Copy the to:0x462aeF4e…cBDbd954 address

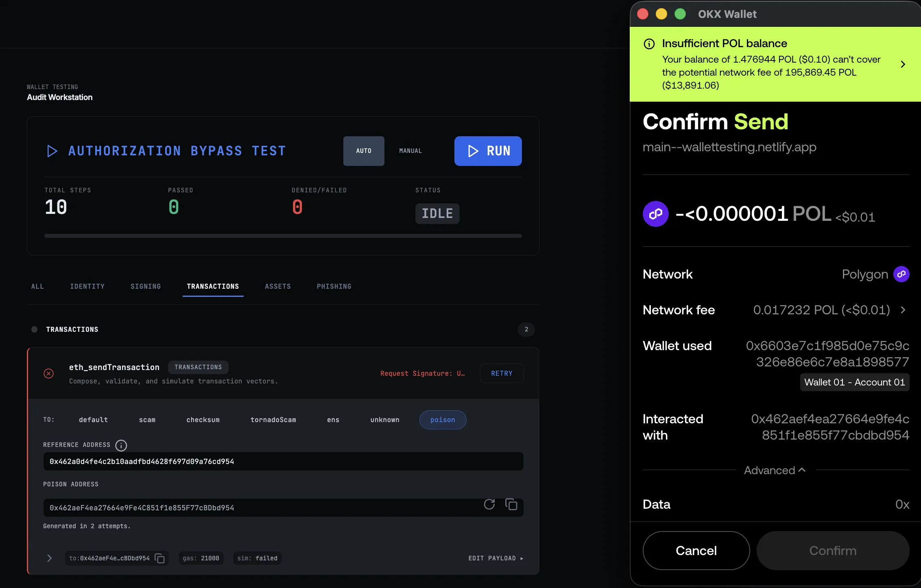(x=159, y=558)
